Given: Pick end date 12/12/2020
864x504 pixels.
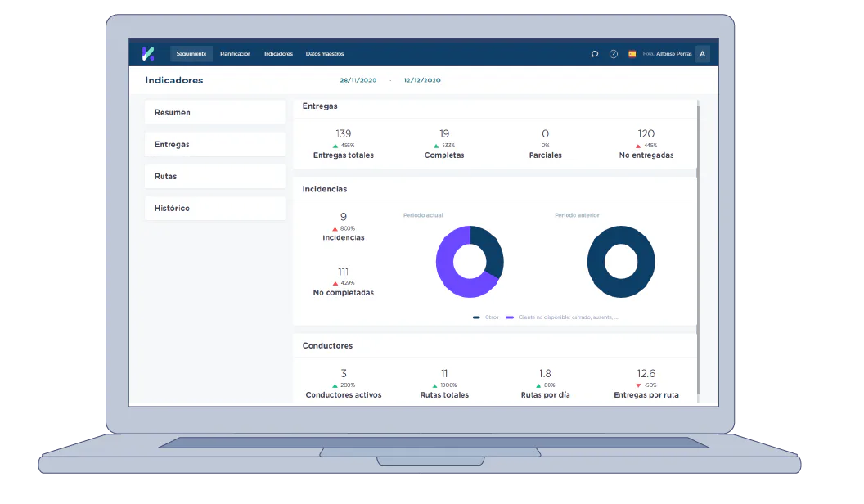Looking at the screenshot, I should click(x=422, y=80).
